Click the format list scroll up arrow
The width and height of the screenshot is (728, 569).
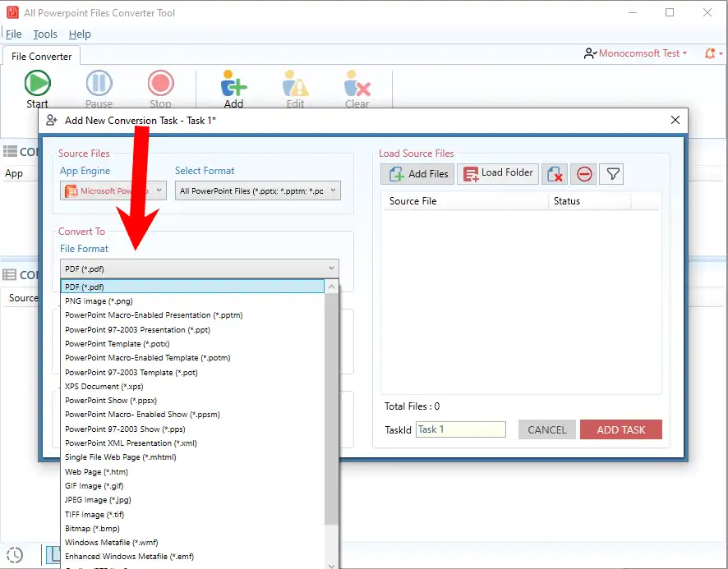(x=331, y=287)
